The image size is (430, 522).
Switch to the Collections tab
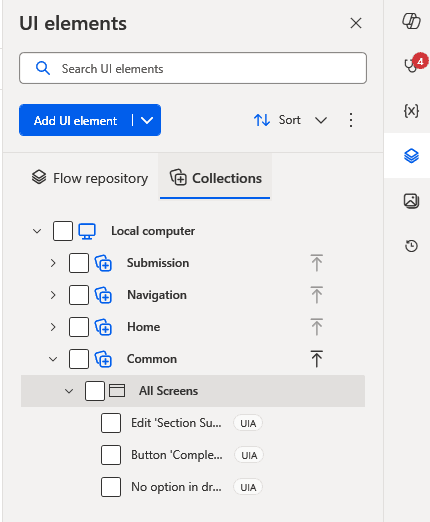tap(215, 177)
